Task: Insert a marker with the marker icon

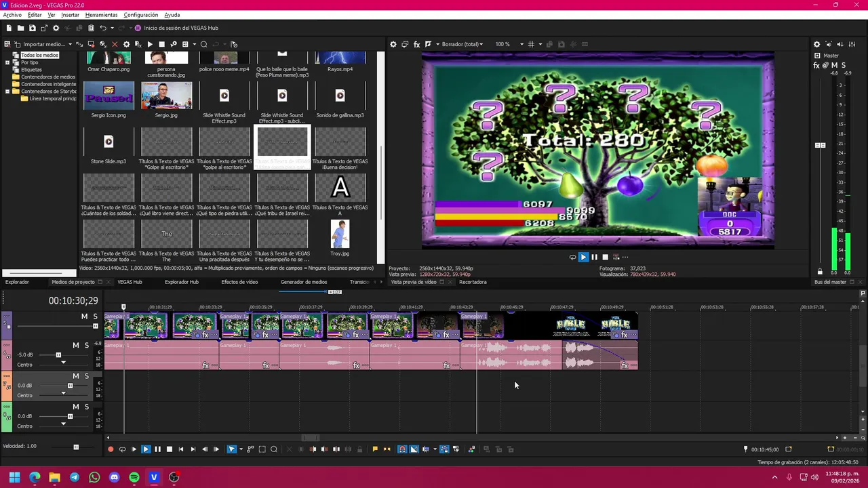Action: coord(375,449)
